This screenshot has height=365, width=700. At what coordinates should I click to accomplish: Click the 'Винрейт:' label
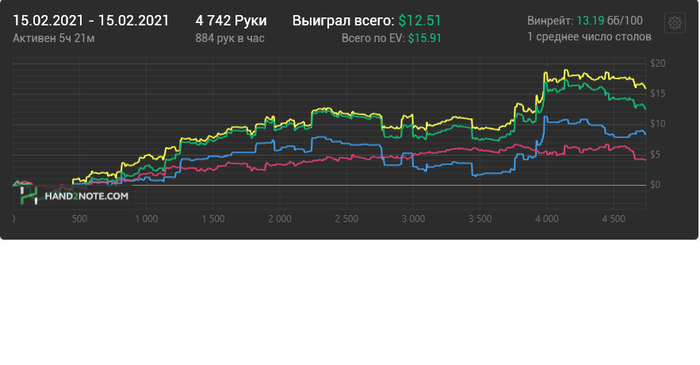pos(550,21)
